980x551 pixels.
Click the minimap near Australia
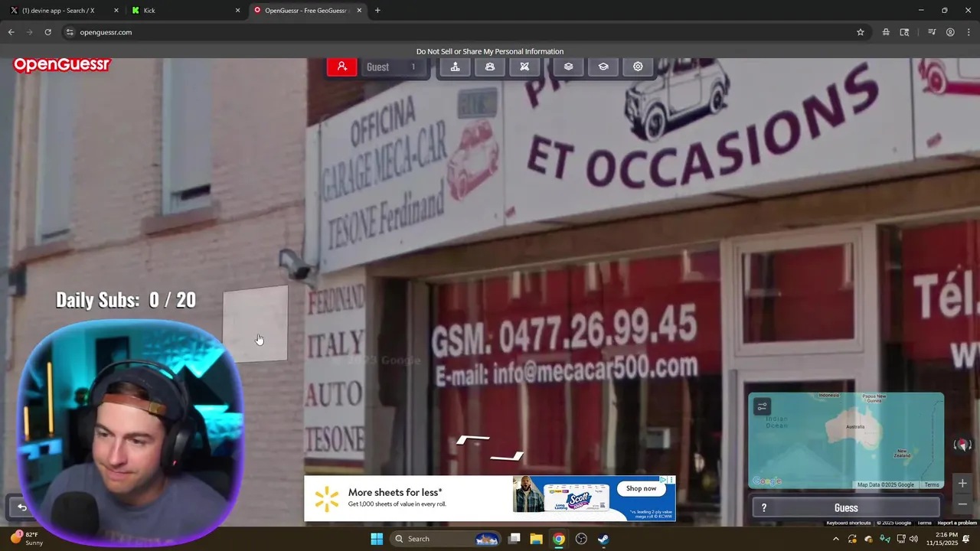click(854, 426)
